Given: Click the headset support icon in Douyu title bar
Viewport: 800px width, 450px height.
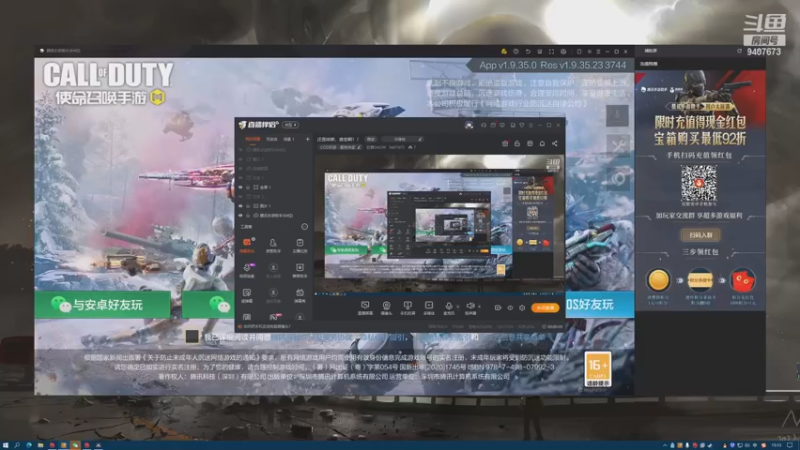Looking at the screenshot, I should (484, 125).
